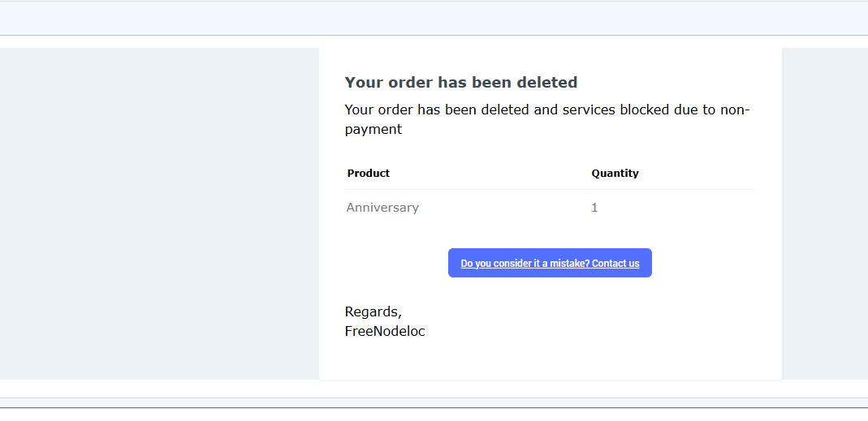Click the quantity value 1
The width and height of the screenshot is (868, 421).
(594, 208)
